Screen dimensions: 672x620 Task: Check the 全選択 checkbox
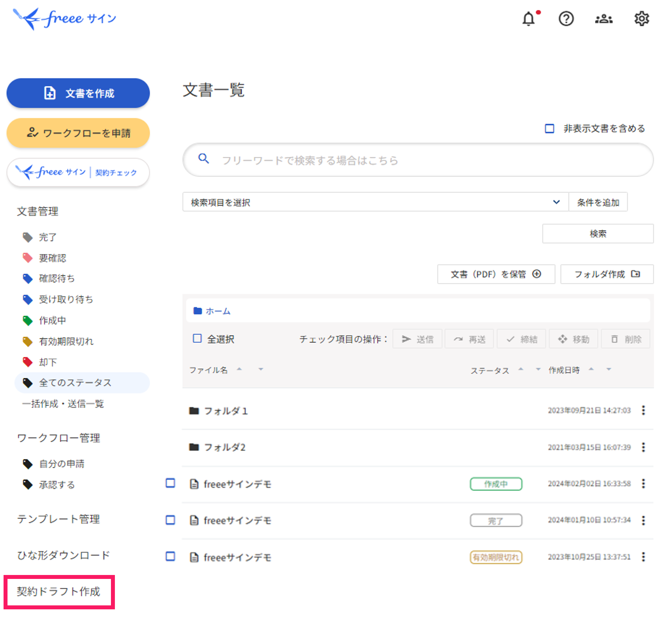click(197, 338)
